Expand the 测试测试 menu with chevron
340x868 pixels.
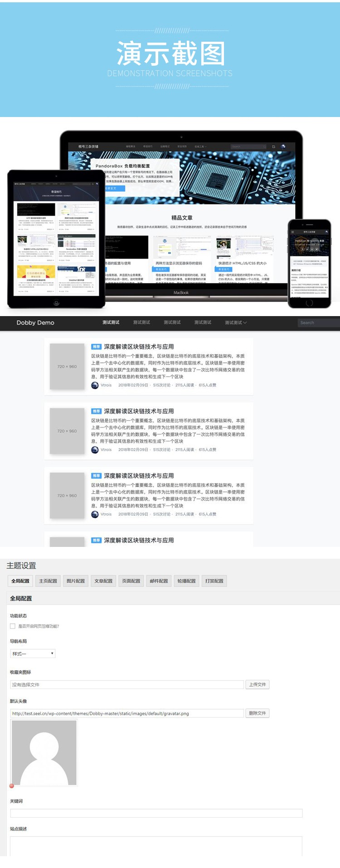click(x=236, y=322)
